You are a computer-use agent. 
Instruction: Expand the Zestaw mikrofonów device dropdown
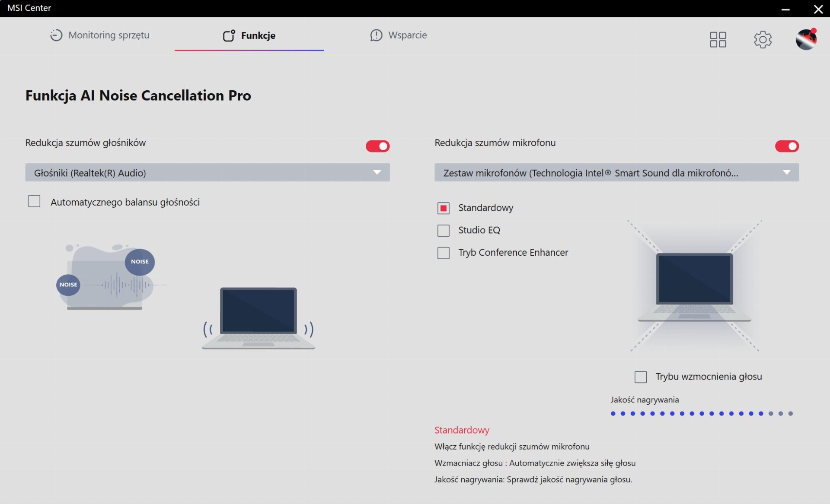pyautogui.click(x=616, y=173)
